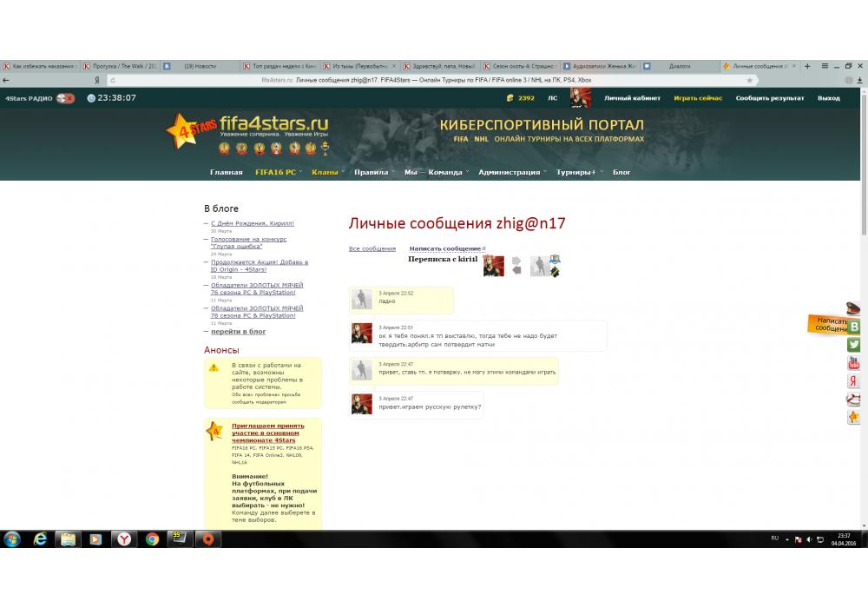The image size is (868, 608).
Task: Expand Кланы dropdown menu
Action: coord(328,172)
